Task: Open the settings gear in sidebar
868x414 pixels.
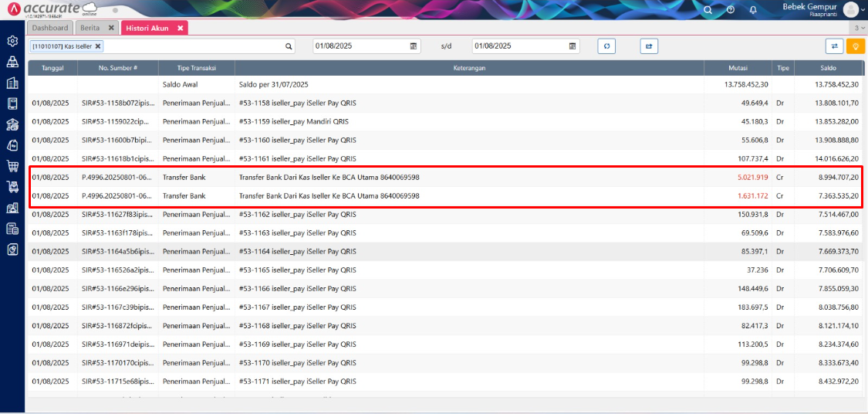Action: tap(12, 41)
